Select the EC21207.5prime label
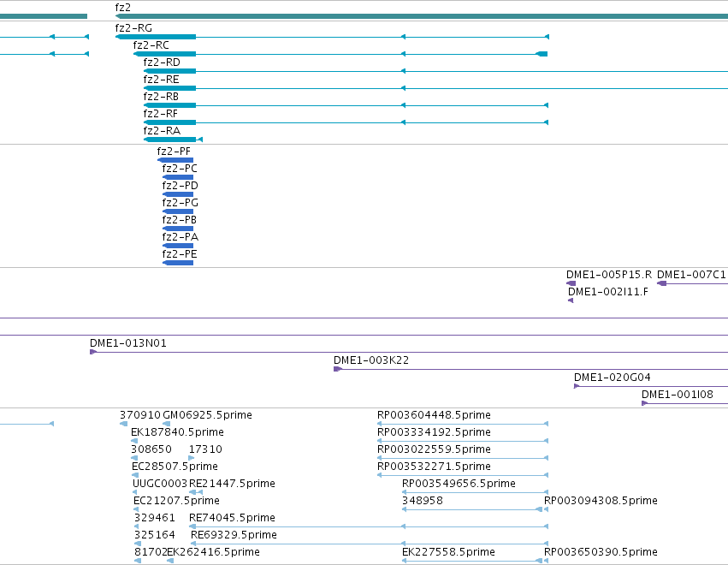Viewport: 728px width, 565px height. [x=176, y=502]
